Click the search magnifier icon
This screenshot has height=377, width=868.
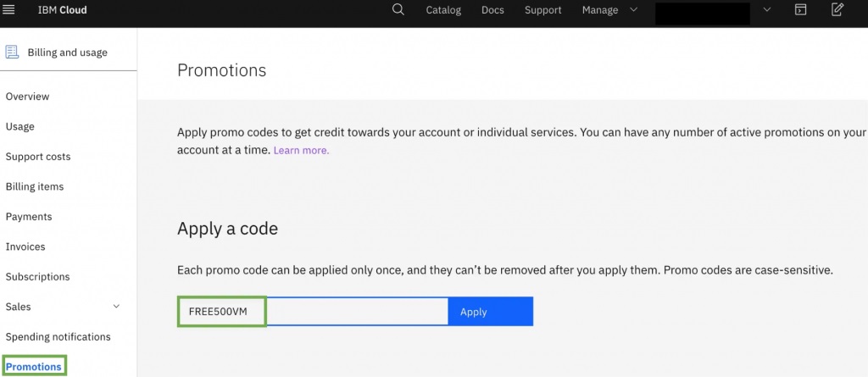398,10
